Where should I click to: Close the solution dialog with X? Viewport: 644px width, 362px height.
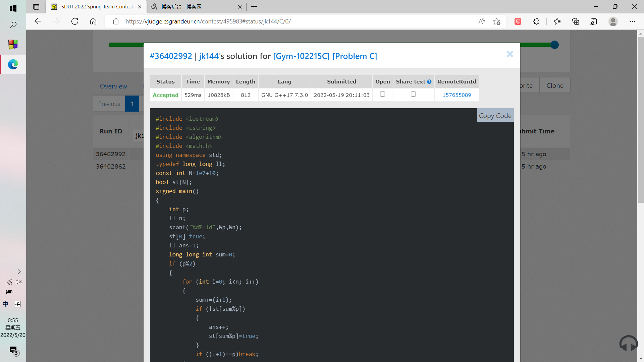509,54
